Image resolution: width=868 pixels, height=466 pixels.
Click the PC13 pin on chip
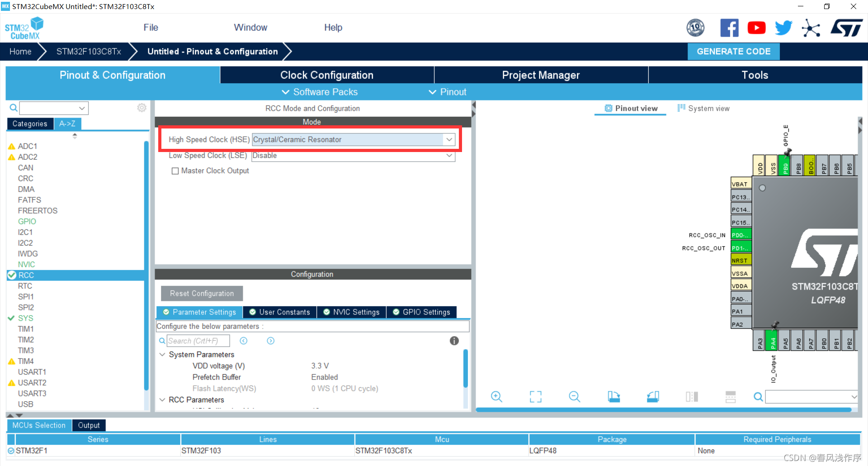point(741,197)
